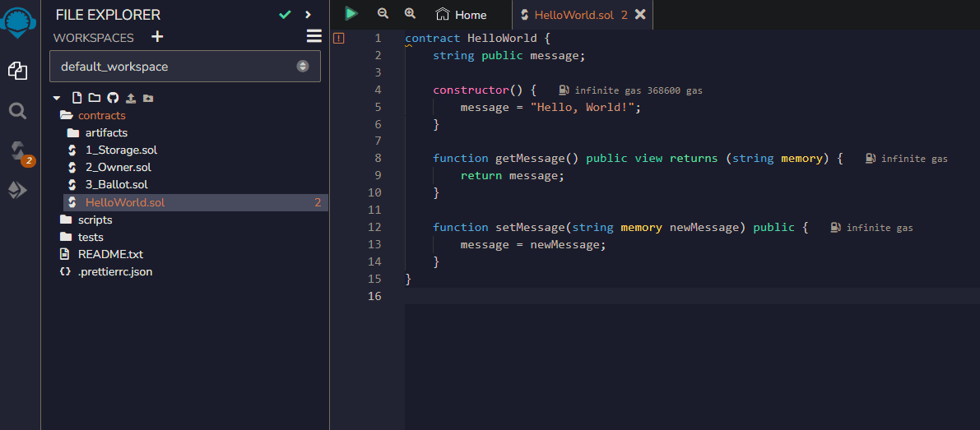The width and height of the screenshot is (980, 430).
Task: Open the default_workspace dropdown
Action: tap(185, 66)
